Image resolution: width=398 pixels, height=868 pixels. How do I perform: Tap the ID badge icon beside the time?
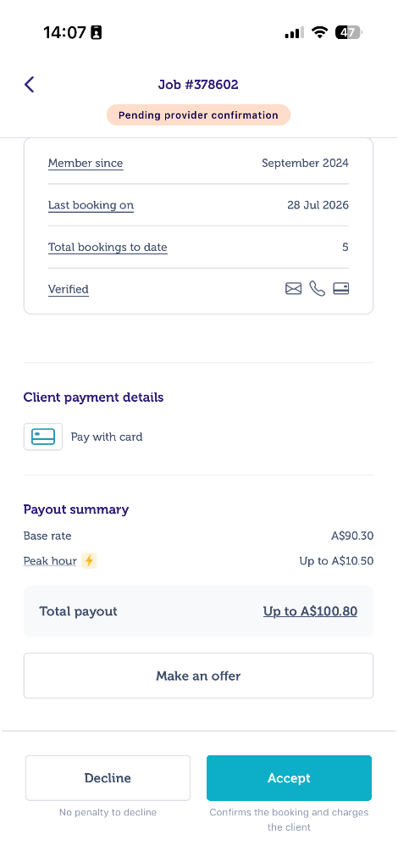point(97,32)
